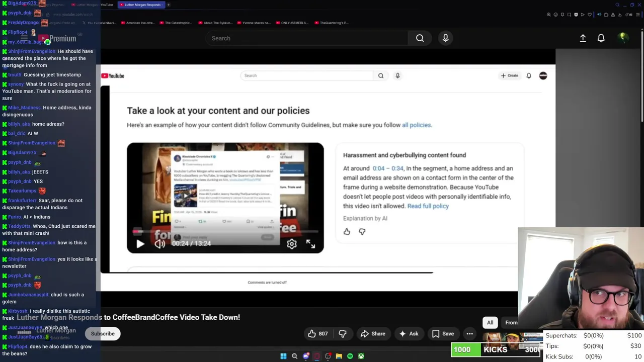
Task: Click 'Harassment and cyberbullying content found' heading
Action: tap(404, 155)
